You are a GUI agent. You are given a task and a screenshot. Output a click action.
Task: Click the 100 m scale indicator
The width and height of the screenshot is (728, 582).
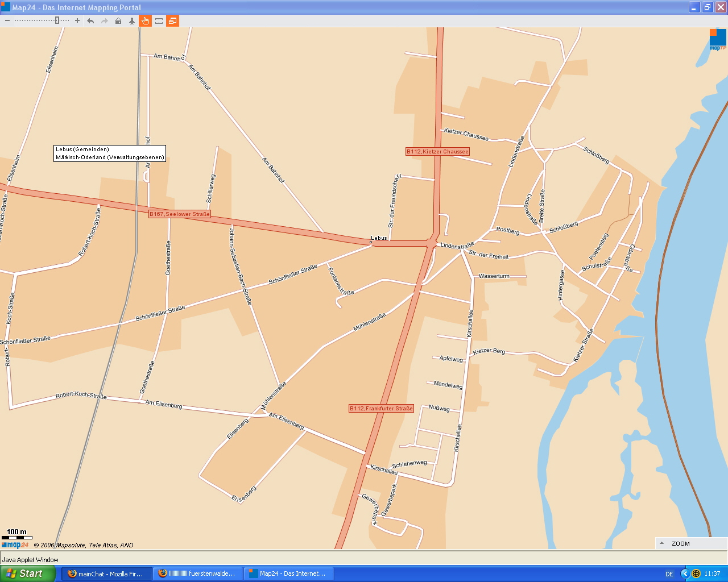tap(16, 534)
